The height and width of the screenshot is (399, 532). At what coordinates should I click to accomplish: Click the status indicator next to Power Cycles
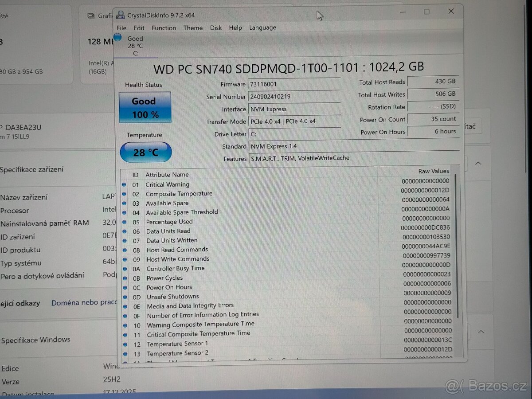click(x=125, y=278)
